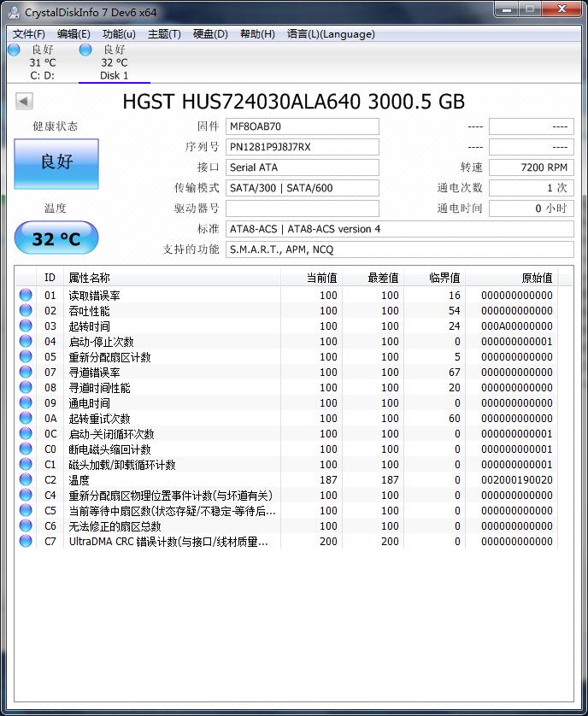This screenshot has height=716, width=588.
Task: Click raw value 000A00000000
Action: [x=517, y=326]
